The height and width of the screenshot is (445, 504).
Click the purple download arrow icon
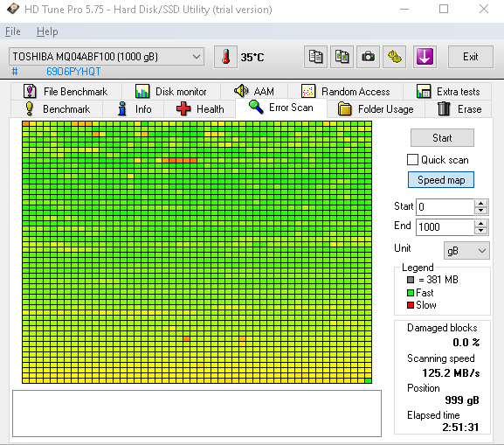pyautogui.click(x=425, y=57)
